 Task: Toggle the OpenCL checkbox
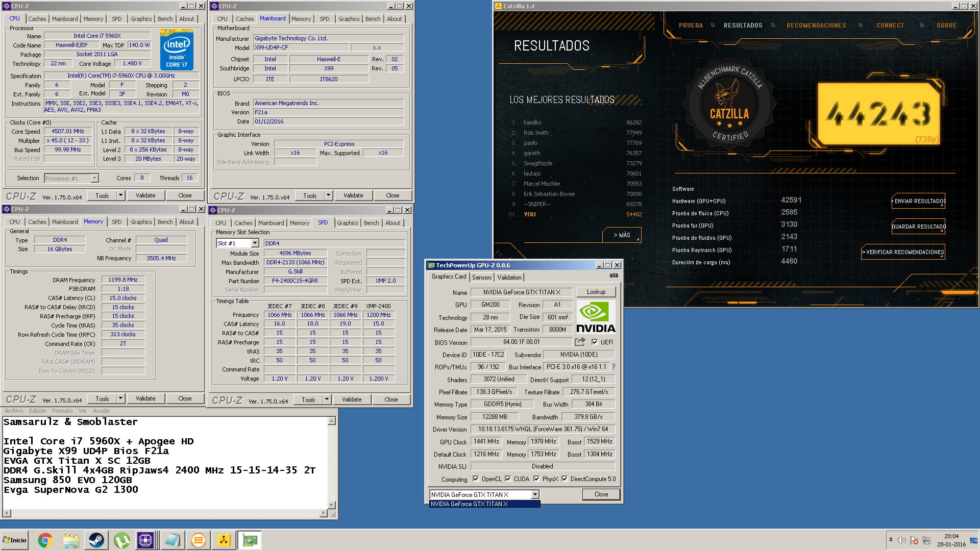pyautogui.click(x=476, y=479)
